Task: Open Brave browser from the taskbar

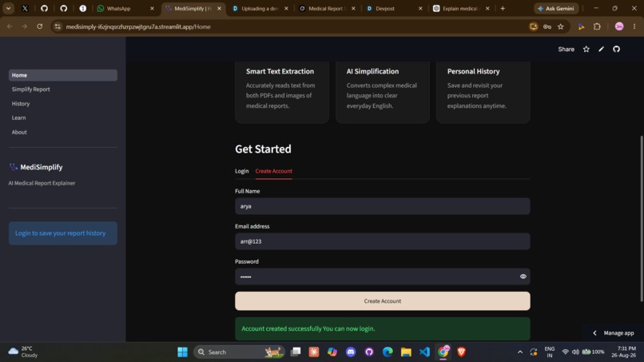Action: tap(461, 352)
